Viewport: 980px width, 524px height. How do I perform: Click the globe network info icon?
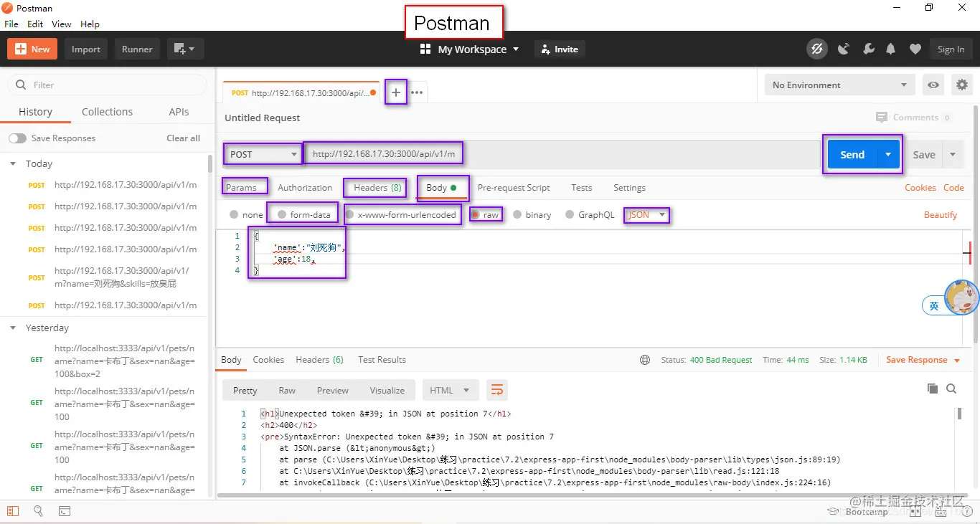click(645, 360)
